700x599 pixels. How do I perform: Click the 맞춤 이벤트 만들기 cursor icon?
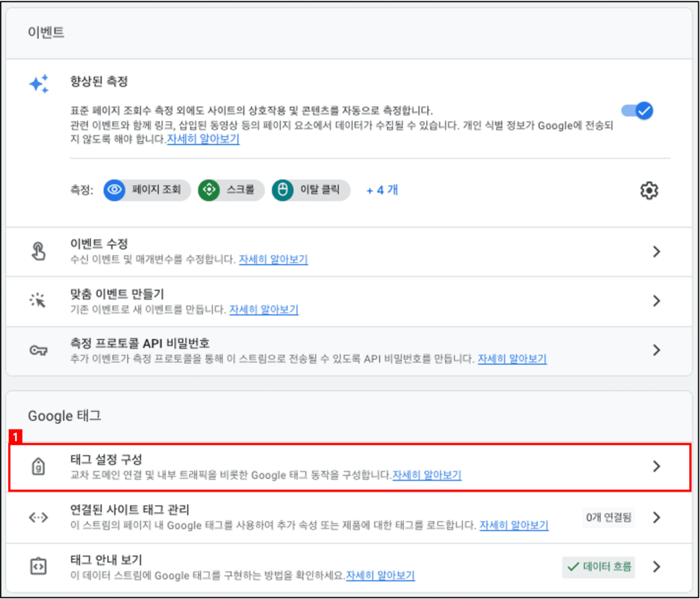tap(38, 301)
